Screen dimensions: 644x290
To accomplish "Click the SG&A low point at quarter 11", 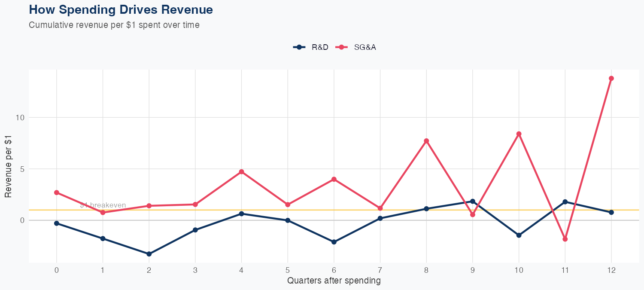I will [x=565, y=239].
